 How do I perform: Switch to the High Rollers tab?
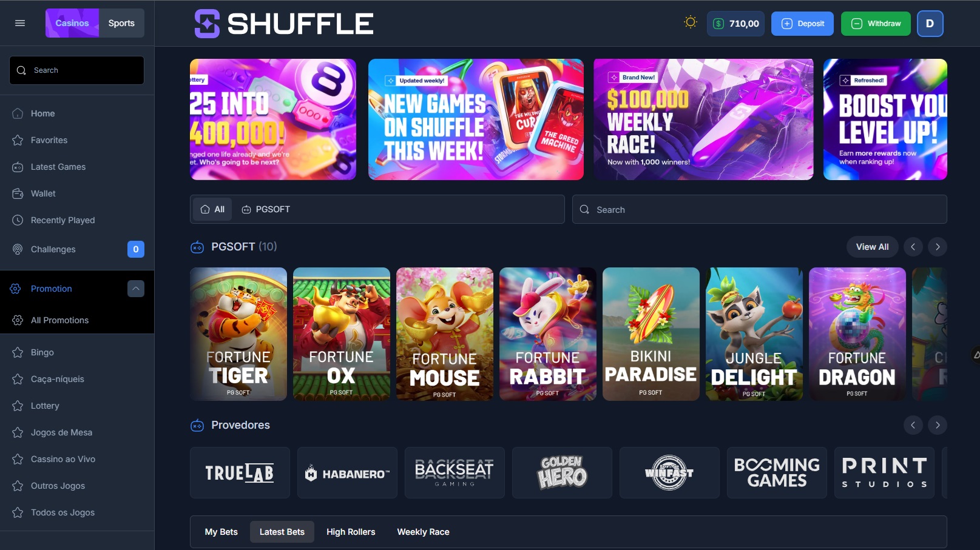[x=351, y=532]
